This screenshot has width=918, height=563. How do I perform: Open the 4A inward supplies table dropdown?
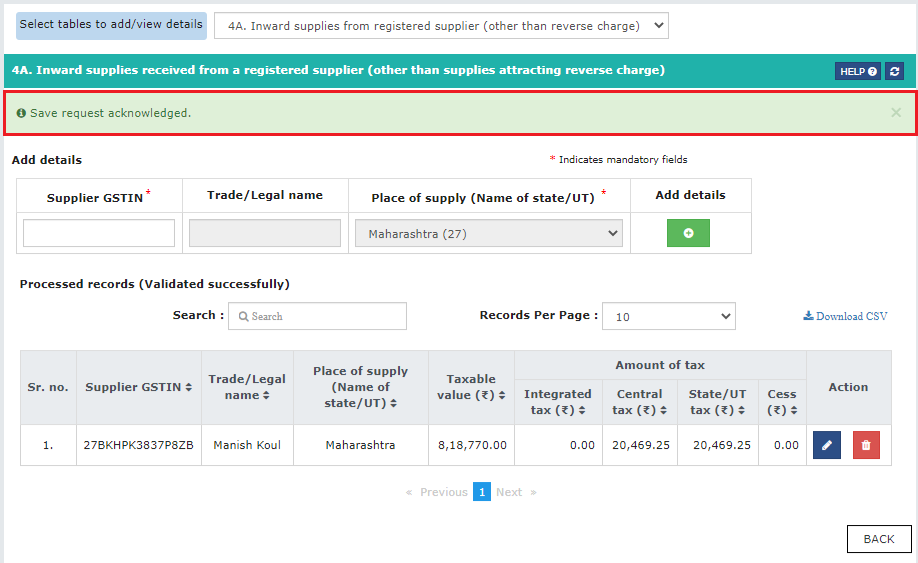(441, 26)
